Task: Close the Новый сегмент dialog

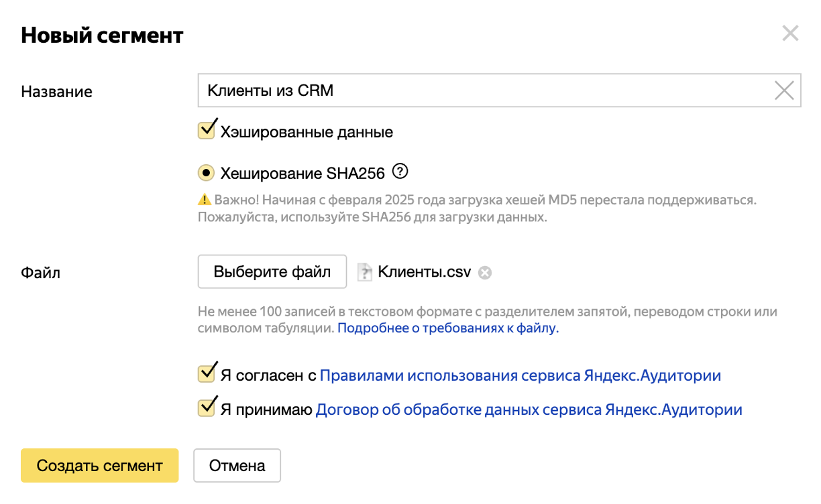Action: pos(789,34)
